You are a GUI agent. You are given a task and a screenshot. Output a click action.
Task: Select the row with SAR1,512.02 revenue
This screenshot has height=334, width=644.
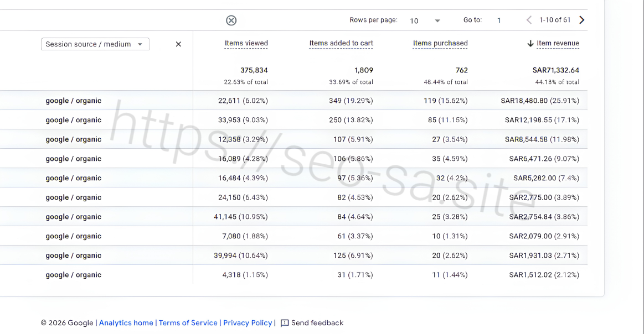tap(293, 275)
